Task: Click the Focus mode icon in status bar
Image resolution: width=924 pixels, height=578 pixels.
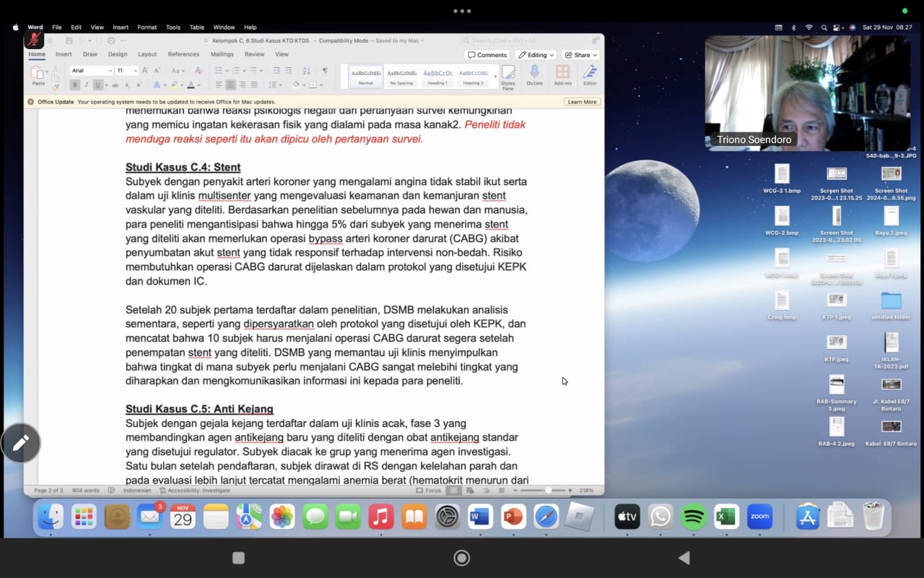Action: [420, 491]
